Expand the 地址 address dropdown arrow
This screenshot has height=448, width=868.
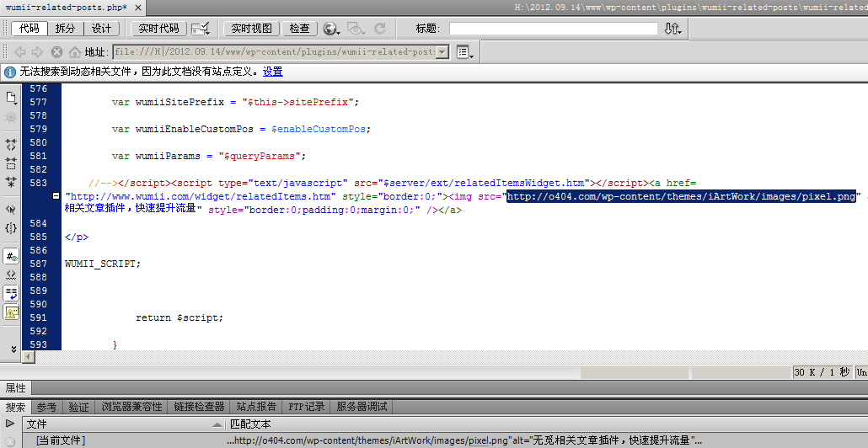tap(442, 52)
